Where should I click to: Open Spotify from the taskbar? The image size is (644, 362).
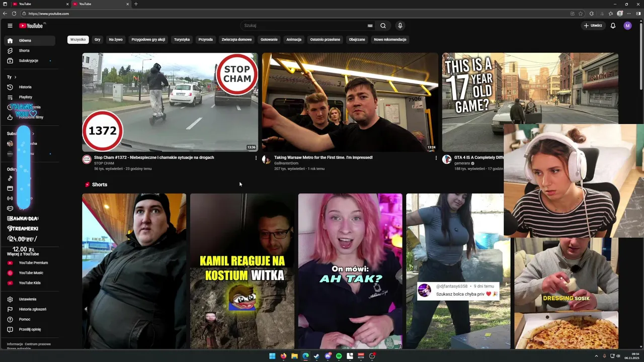coord(339,356)
